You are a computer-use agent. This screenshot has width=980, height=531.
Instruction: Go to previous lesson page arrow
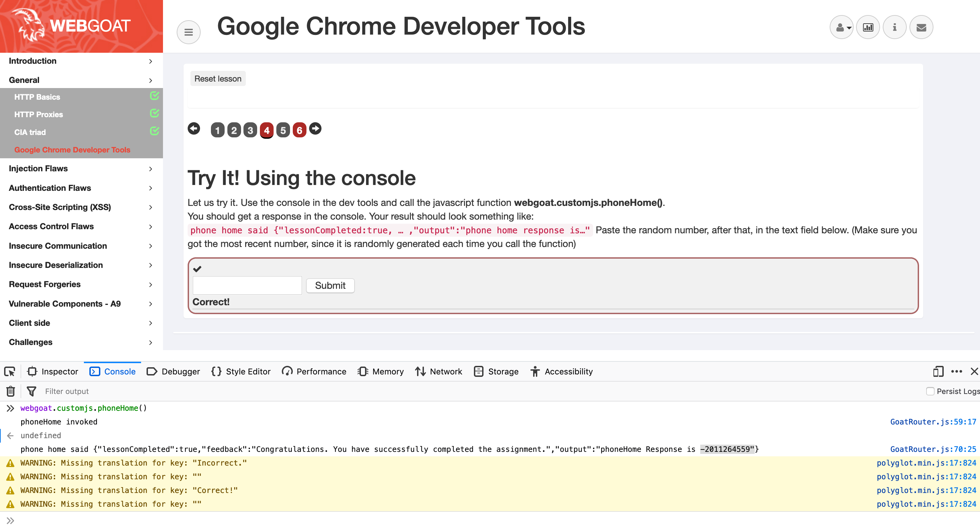point(194,129)
